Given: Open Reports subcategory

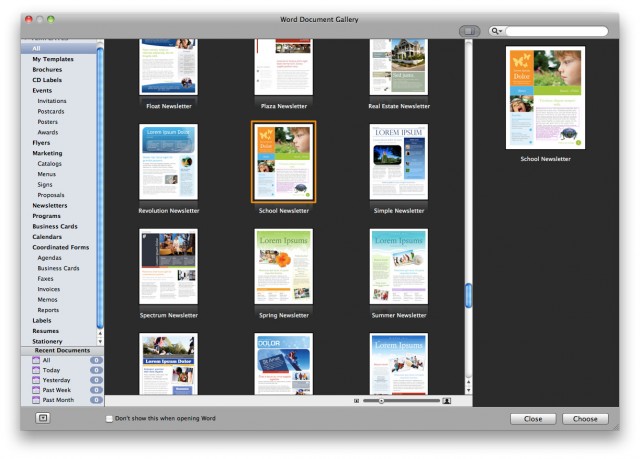Looking at the screenshot, I should (x=48, y=310).
